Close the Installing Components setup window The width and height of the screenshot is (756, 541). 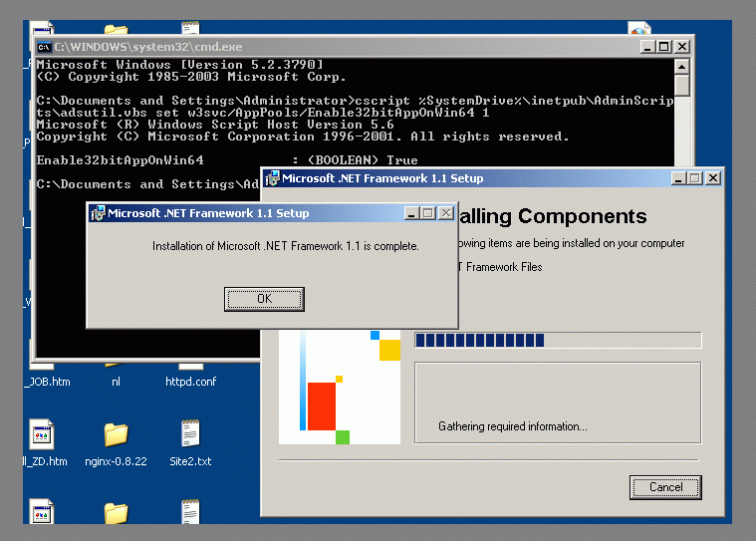713,178
